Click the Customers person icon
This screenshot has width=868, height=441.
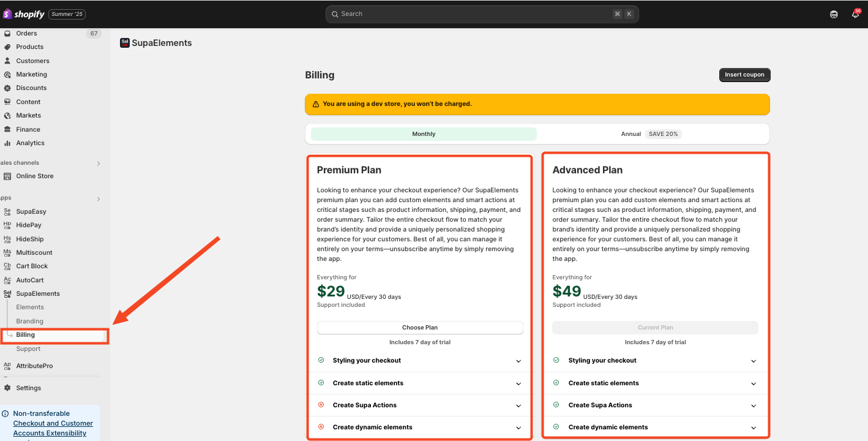[7, 61]
